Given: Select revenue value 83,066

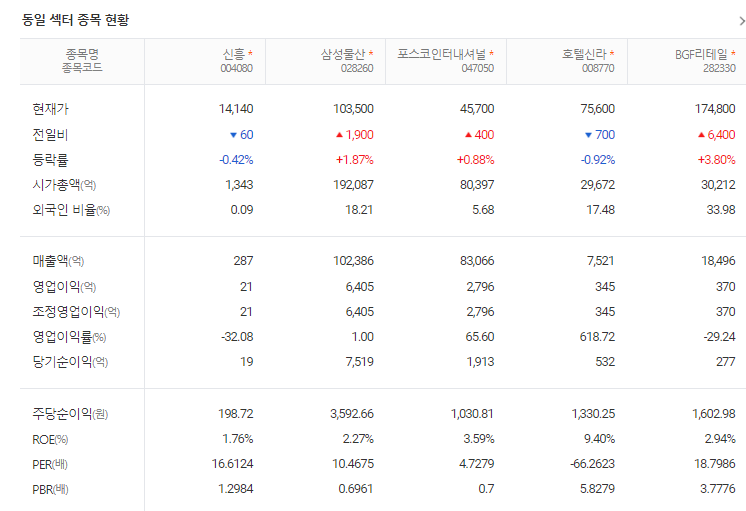Looking at the screenshot, I should (477, 261).
